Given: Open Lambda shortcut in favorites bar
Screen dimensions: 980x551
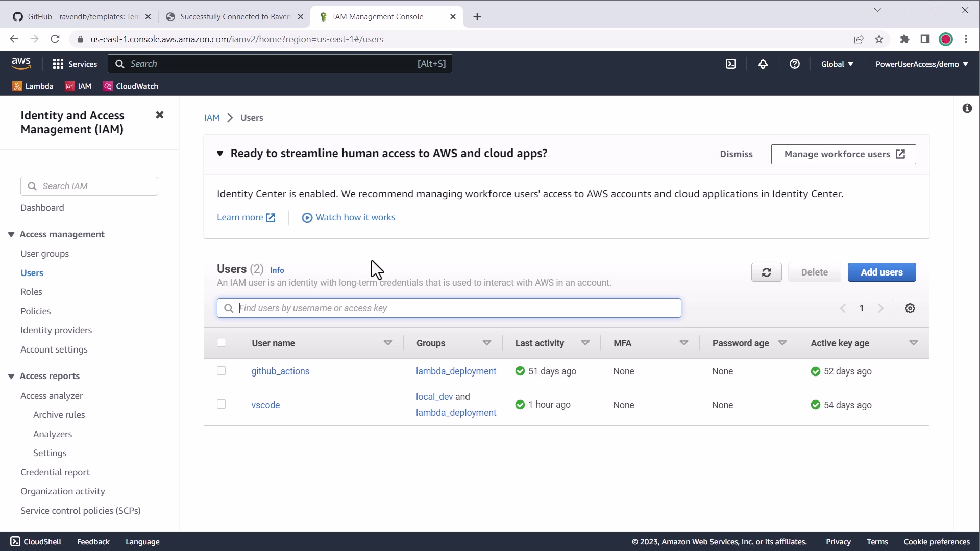Looking at the screenshot, I should pos(33,86).
